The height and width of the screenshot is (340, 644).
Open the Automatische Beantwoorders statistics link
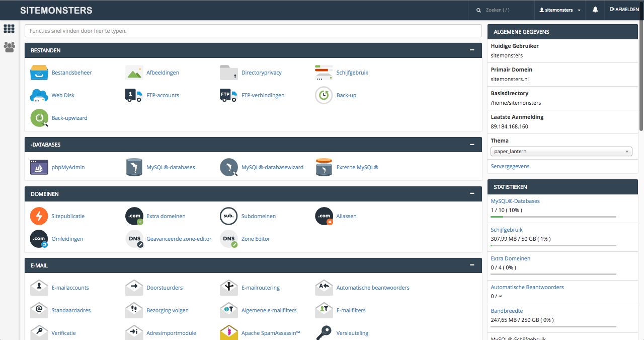click(x=527, y=287)
